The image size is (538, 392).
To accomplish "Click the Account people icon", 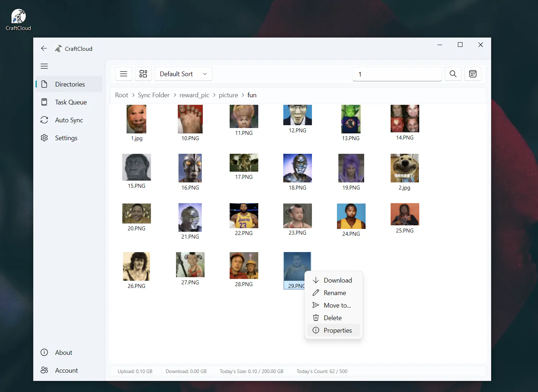I will pos(44,371).
